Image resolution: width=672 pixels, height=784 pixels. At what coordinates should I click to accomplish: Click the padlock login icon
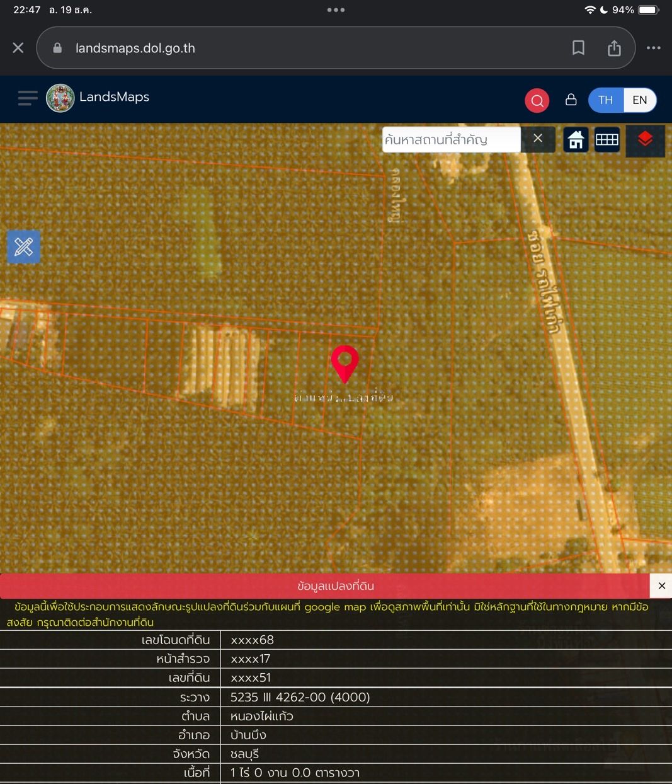(x=571, y=100)
